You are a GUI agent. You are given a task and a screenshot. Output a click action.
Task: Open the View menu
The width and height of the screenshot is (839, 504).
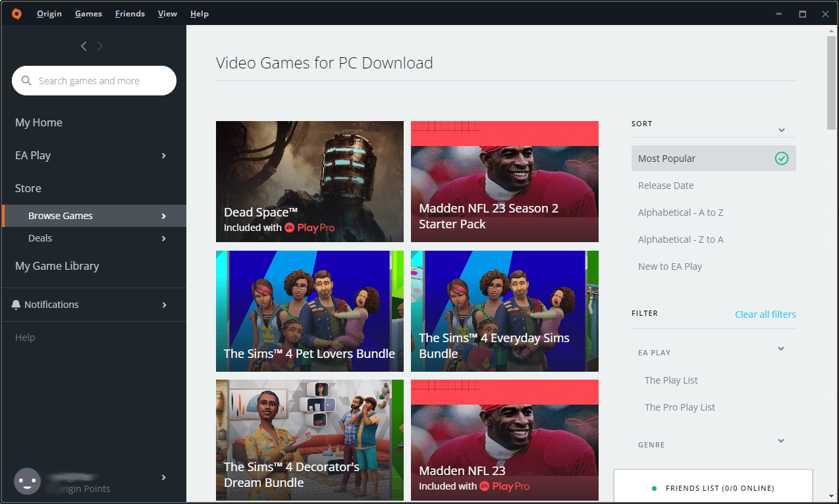167,14
